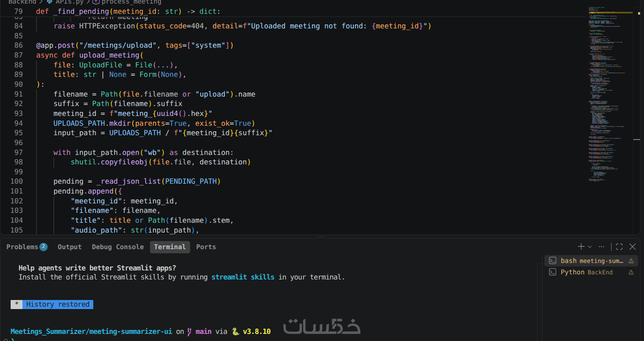
Task: Click warning icon on Python BackEnd terminal
Action: [631, 272]
